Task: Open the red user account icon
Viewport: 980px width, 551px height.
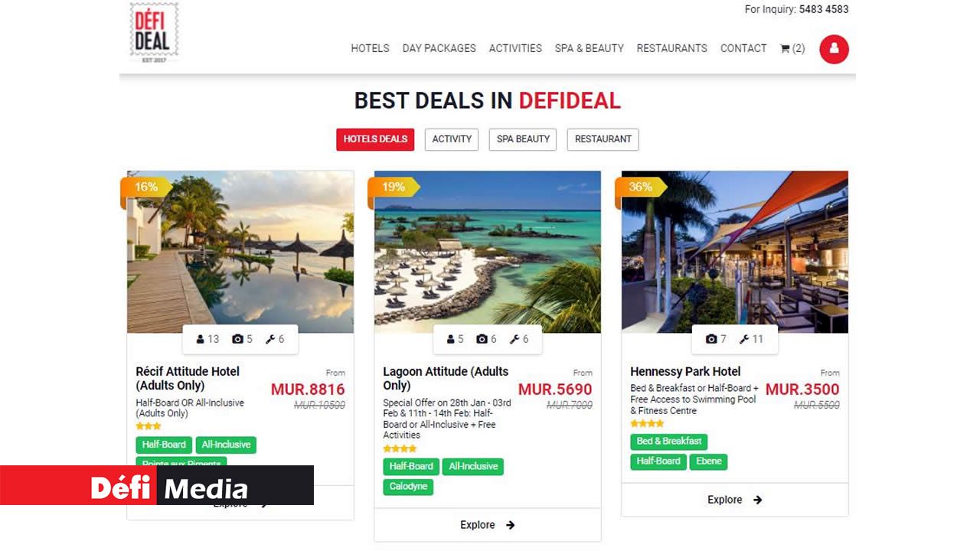Action: point(834,49)
